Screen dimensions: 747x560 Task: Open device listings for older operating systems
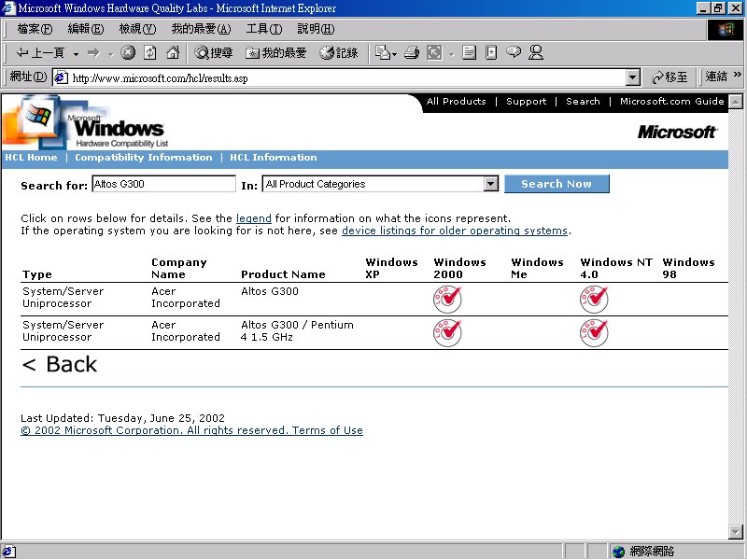coord(455,231)
